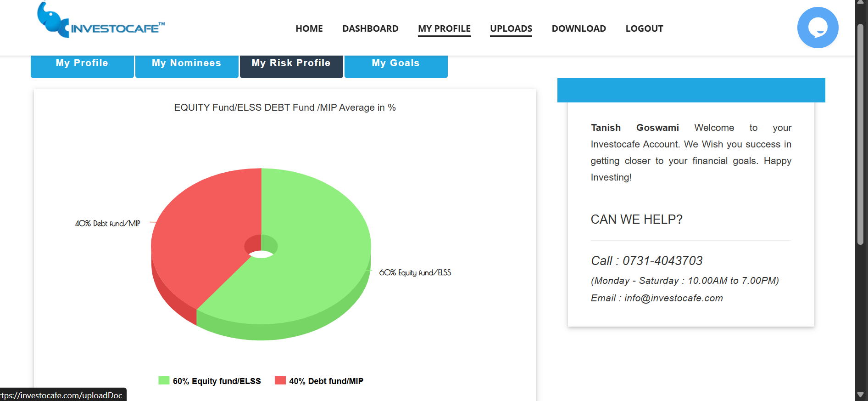Click the Investocafe elephant logo
The width and height of the screenshot is (868, 401).
100,22
